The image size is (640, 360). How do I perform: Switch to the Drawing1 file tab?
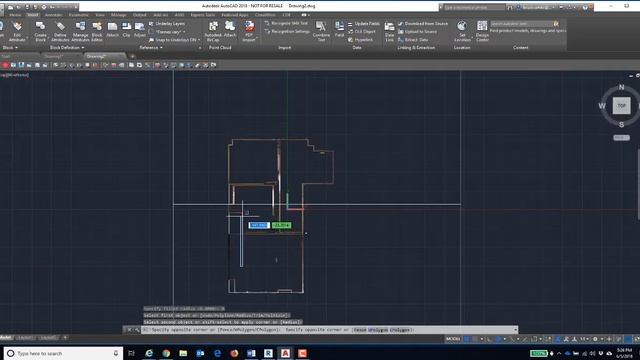click(53, 56)
